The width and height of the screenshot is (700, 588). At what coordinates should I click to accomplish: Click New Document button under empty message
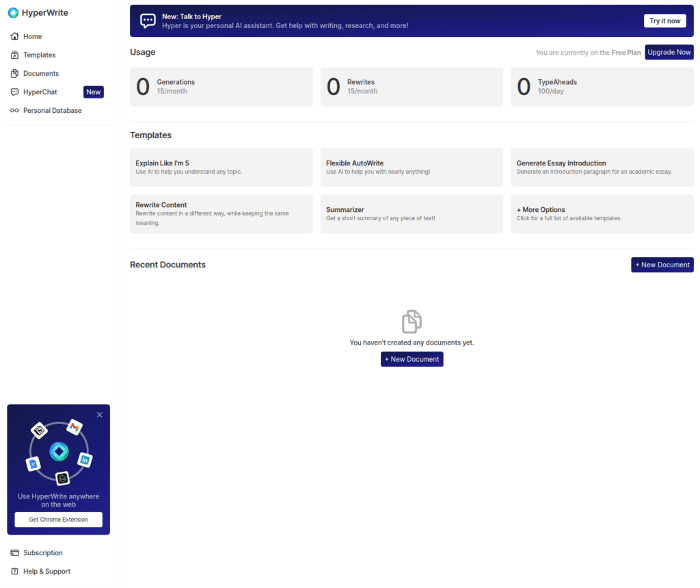pyautogui.click(x=412, y=359)
